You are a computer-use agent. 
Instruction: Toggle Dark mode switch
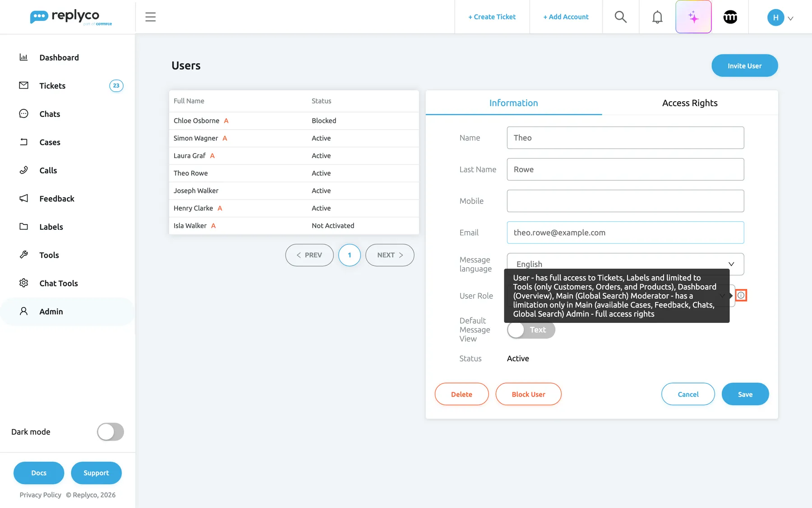[111, 432]
